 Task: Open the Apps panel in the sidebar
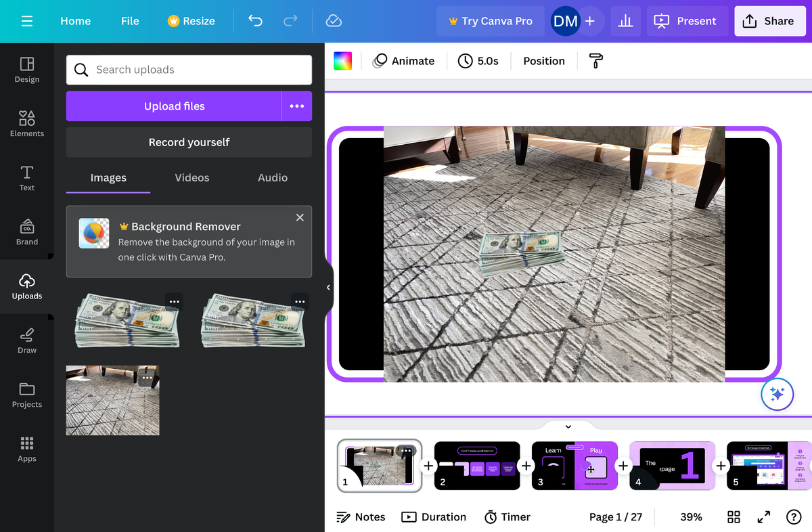(x=26, y=449)
